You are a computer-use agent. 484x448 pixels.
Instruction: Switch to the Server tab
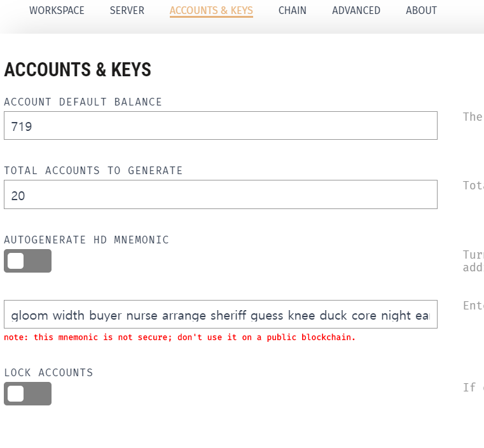pos(127,10)
